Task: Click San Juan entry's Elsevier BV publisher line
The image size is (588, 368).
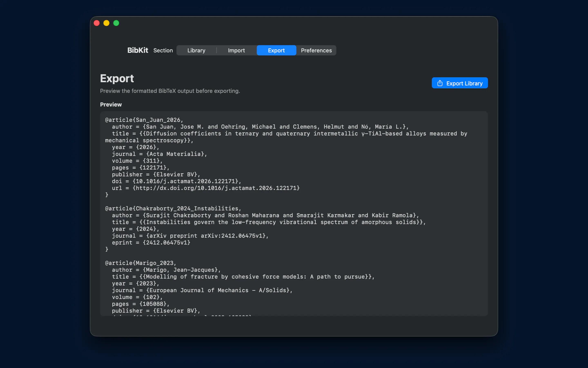Action: 156,175
